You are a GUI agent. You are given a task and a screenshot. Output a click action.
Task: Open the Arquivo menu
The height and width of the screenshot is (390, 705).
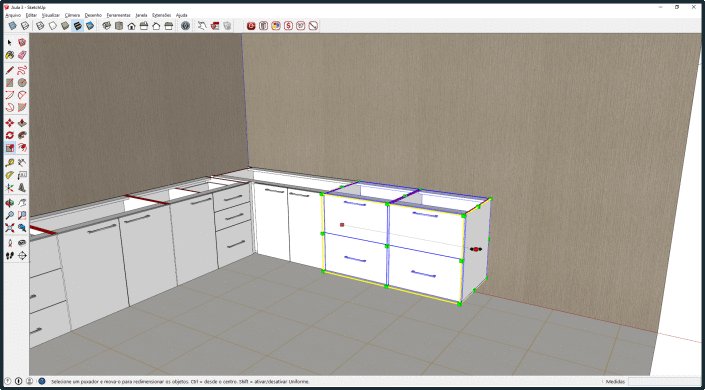pos(13,15)
